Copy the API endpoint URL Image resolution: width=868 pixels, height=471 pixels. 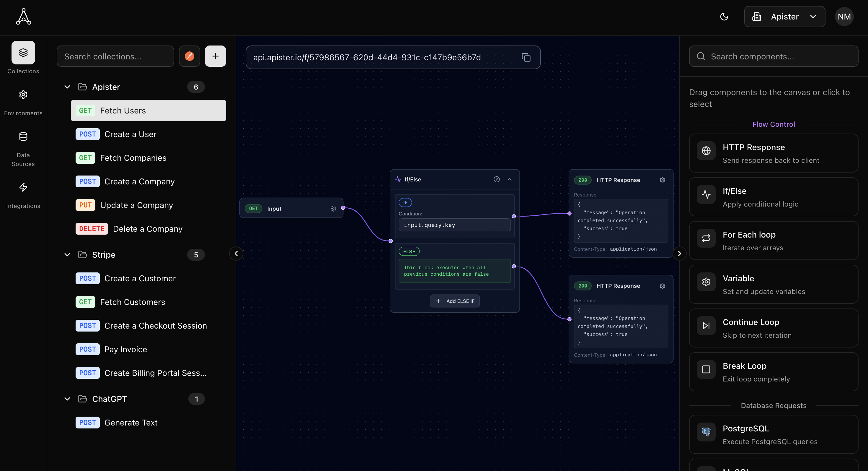(526, 57)
